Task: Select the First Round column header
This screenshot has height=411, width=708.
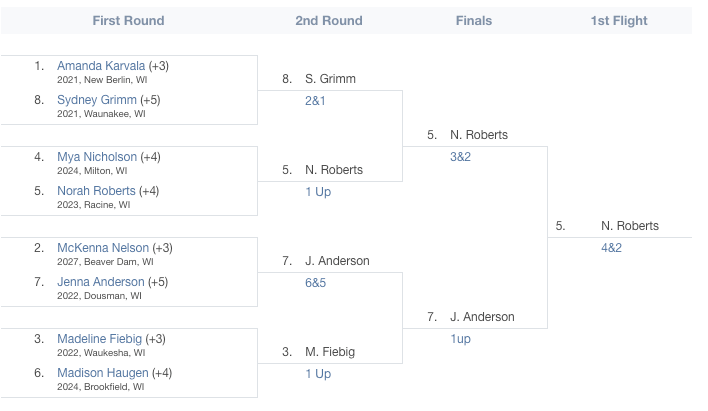Action: tap(128, 21)
